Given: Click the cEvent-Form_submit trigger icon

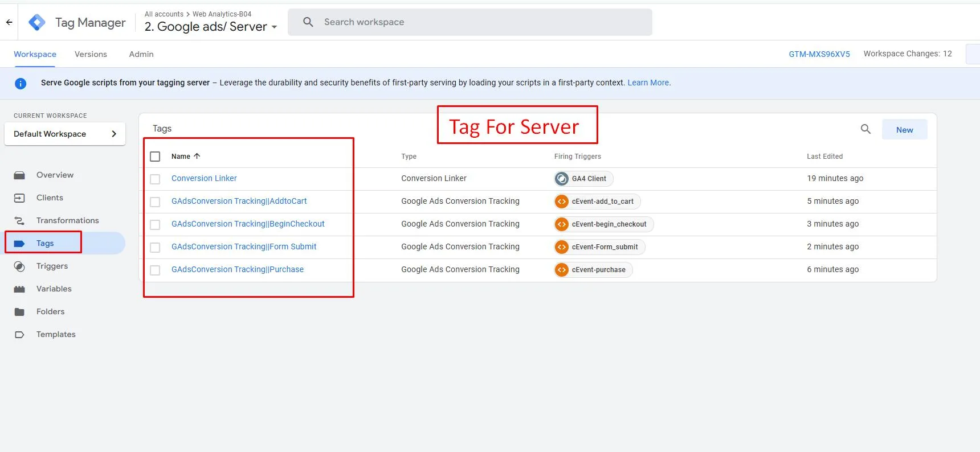Looking at the screenshot, I should 562,247.
